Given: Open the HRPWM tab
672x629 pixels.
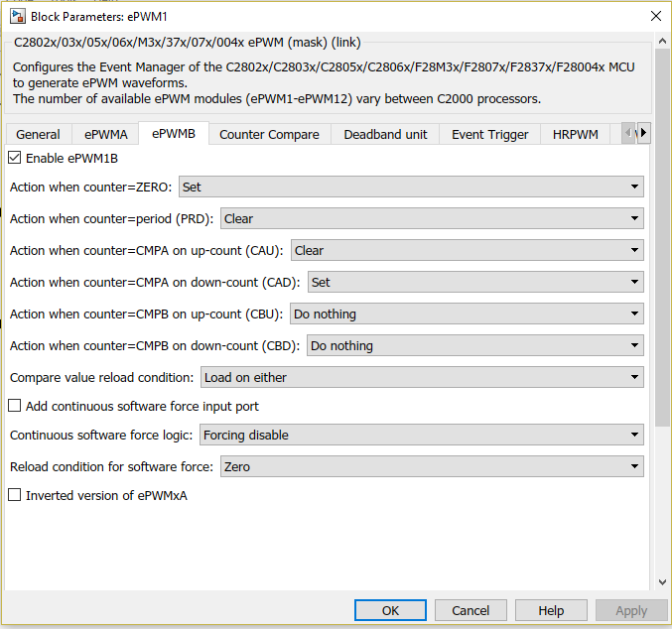Looking at the screenshot, I should pyautogui.click(x=575, y=135).
